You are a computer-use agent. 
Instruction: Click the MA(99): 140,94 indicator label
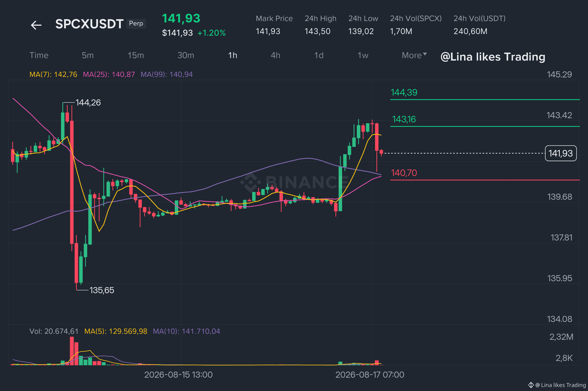167,74
